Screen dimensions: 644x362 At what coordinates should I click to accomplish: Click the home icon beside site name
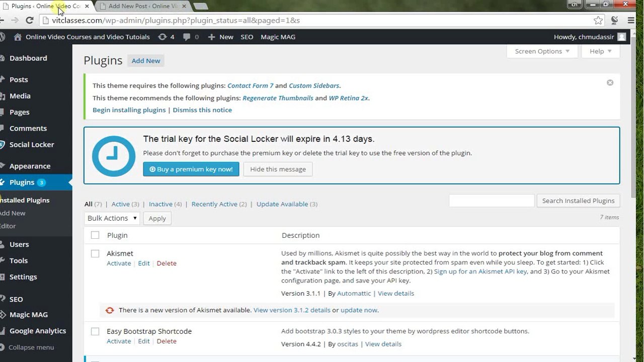[18, 37]
